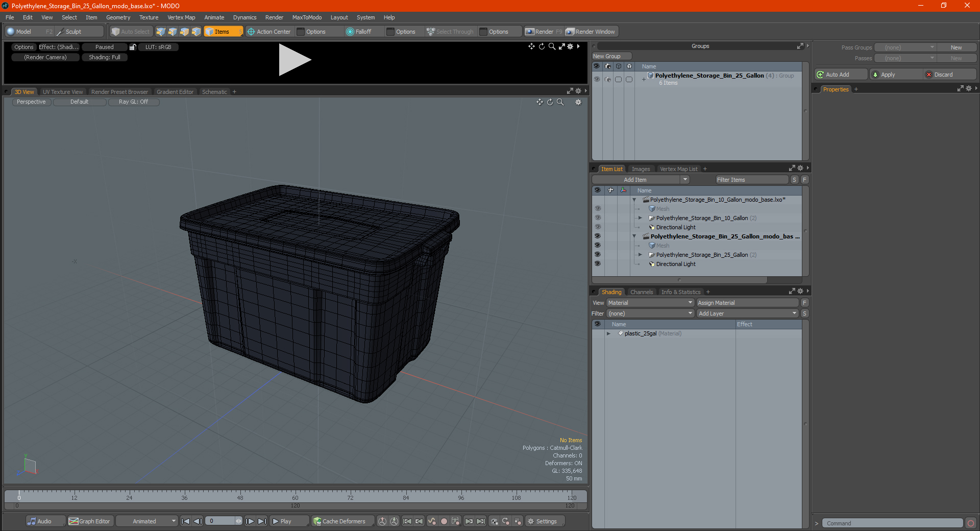Open Add Layer dropdown
Viewport: 980px width, 531px height.
coord(747,313)
